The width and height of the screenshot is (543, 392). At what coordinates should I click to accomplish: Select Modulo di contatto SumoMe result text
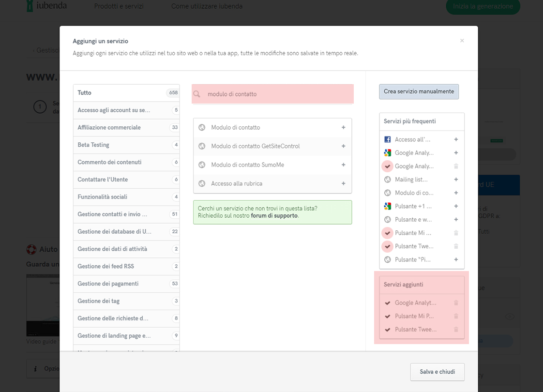(248, 165)
